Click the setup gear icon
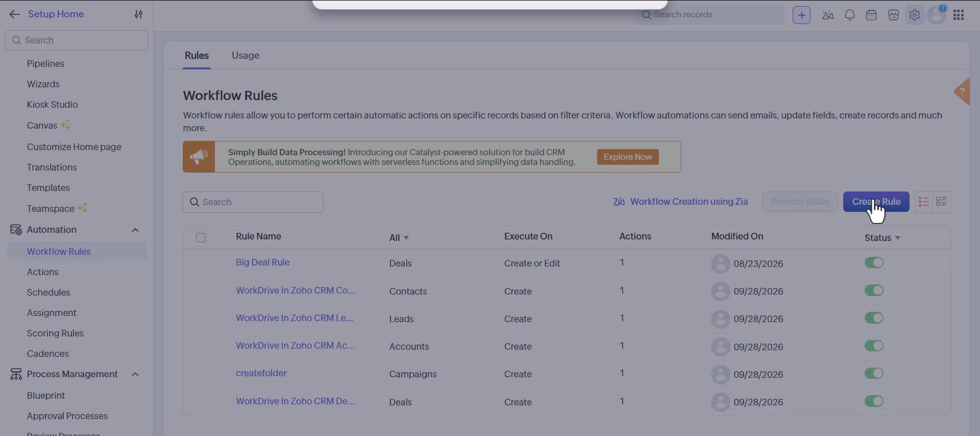980x436 pixels. 915,15
